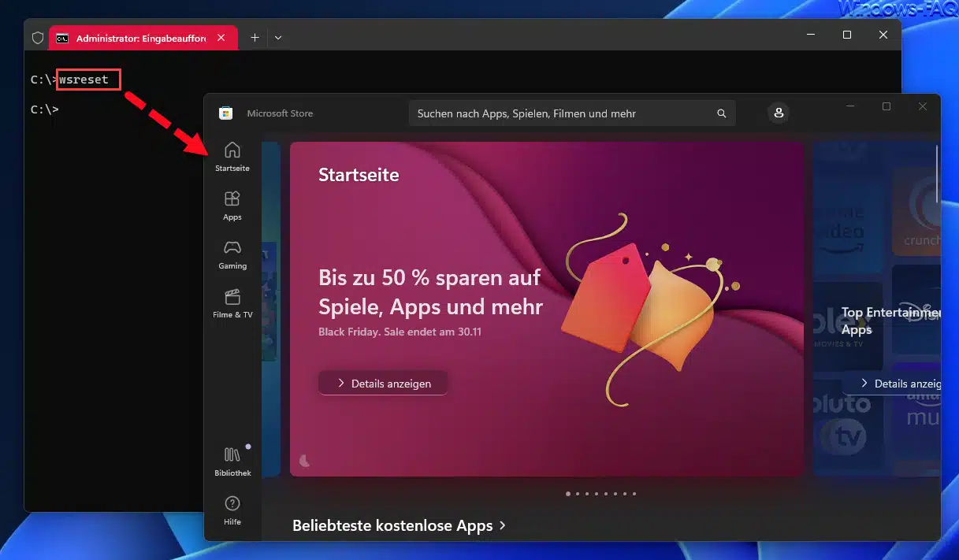Click Details anzeigen on Black Friday banner
Screen dimensions: 959x560
(384, 383)
